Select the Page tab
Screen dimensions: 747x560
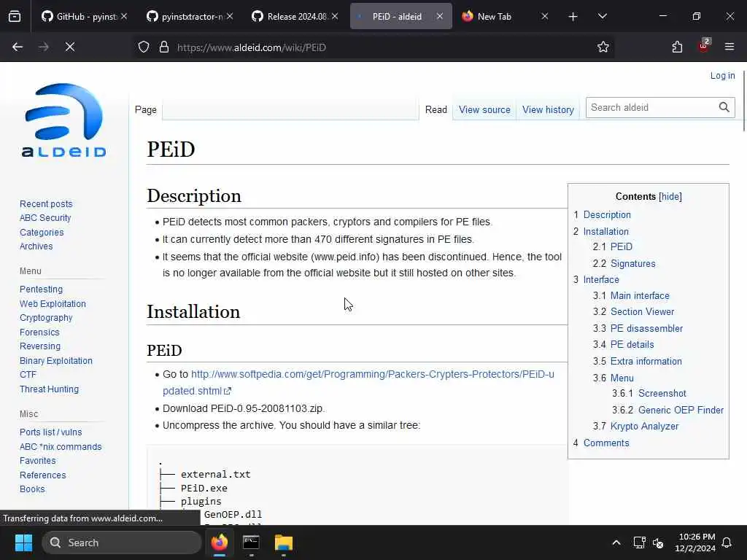pos(146,109)
